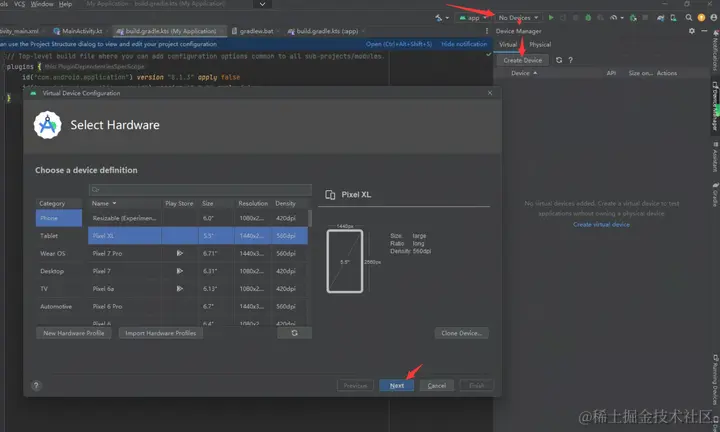Click Attach Debugger to Android Process icon
Screen dimensions: 720x432
coord(633,17)
